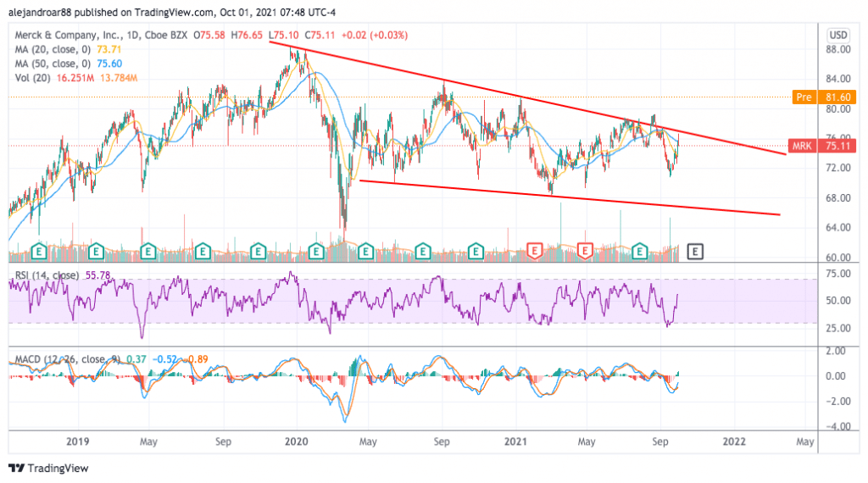Viewport: 868px width, 483px height.
Task: Click the red earnings E marker above May 2021
Action: (x=585, y=251)
